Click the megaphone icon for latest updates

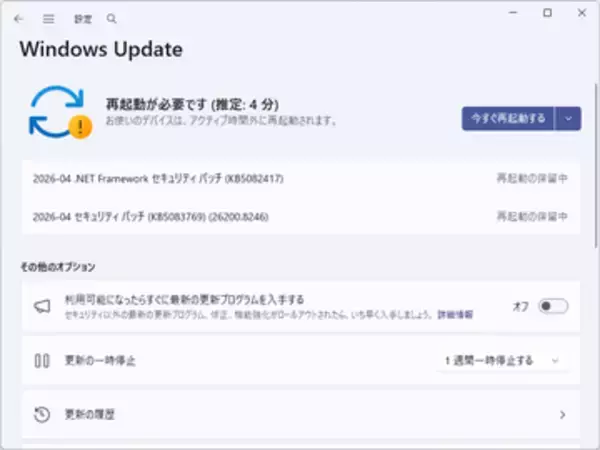[42, 307]
